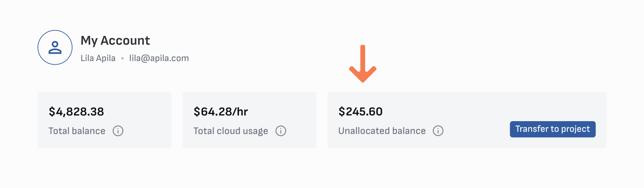Image resolution: width=644 pixels, height=188 pixels.
Task: Click the orange downward arrow
Action: 363,64
